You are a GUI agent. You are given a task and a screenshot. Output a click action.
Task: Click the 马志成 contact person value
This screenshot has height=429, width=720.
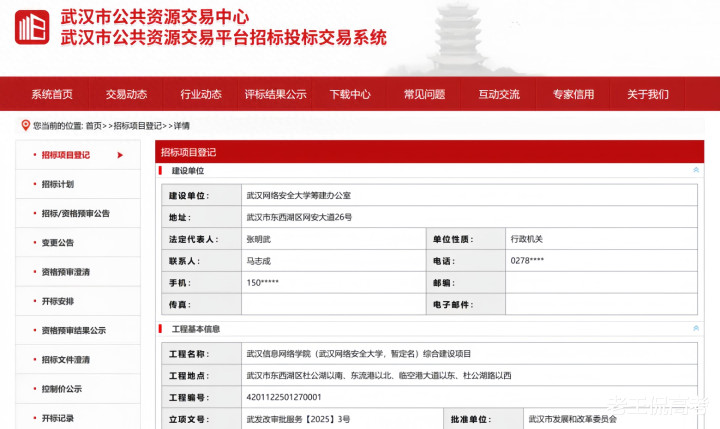pyautogui.click(x=259, y=261)
